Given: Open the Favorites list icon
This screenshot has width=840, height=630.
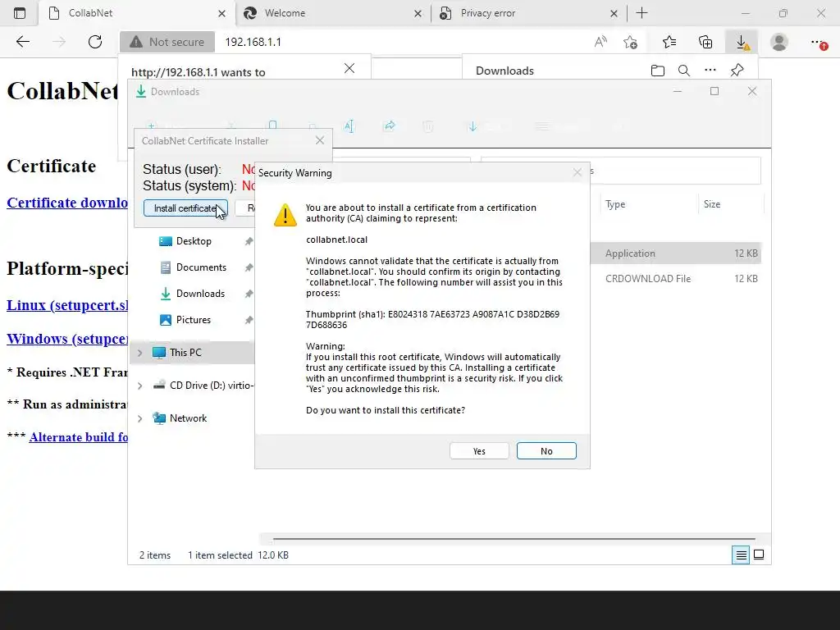Looking at the screenshot, I should [669, 42].
